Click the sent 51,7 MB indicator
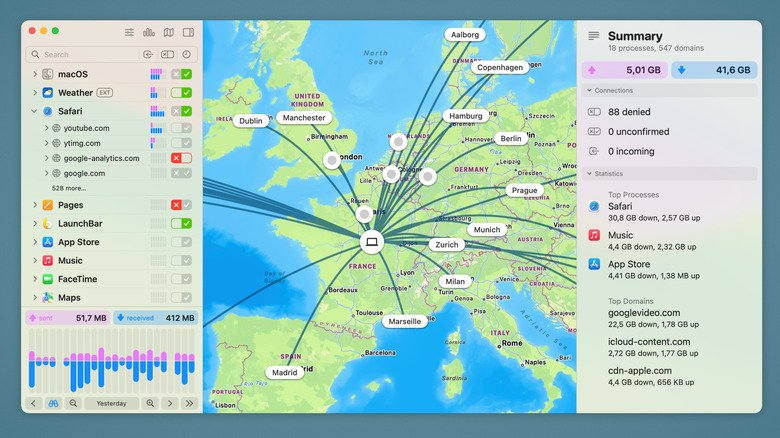780x438 pixels. coord(68,318)
